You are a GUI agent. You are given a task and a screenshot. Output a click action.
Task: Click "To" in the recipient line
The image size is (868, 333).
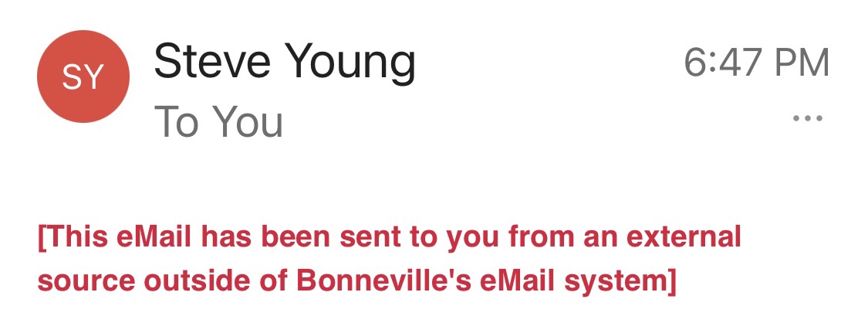(177, 122)
